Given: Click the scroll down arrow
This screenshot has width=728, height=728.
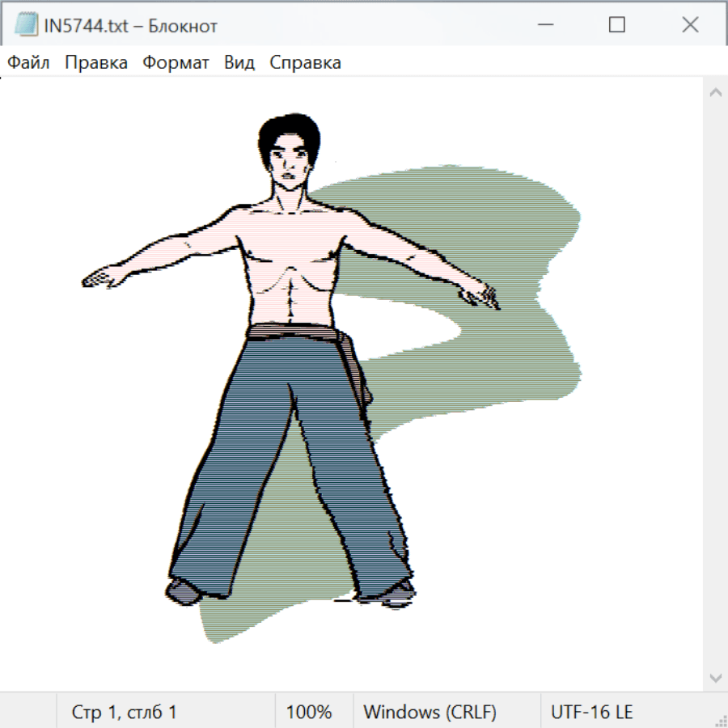Looking at the screenshot, I should (715, 676).
